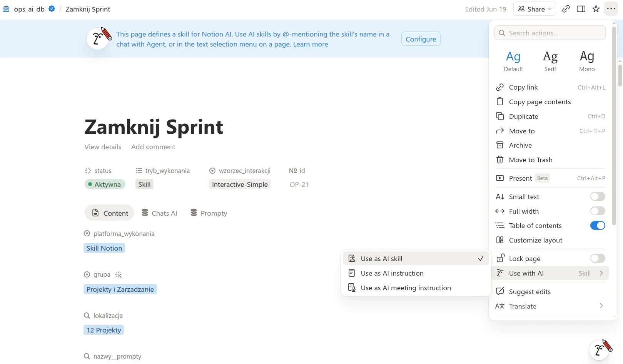623x364 pixels.
Task: Expand the Translate submenu arrow
Action: click(x=601, y=306)
